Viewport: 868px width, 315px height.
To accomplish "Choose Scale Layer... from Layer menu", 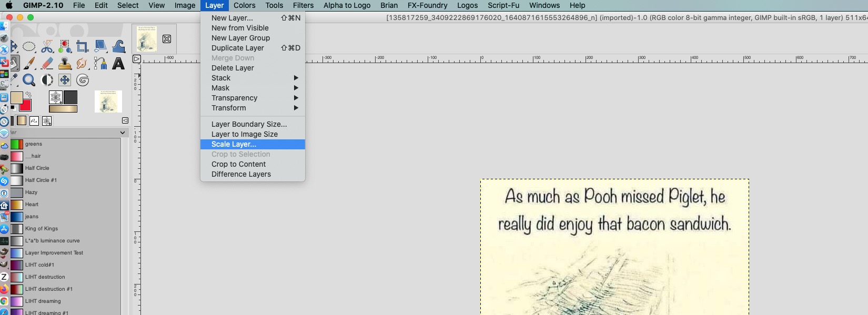I will [253, 144].
